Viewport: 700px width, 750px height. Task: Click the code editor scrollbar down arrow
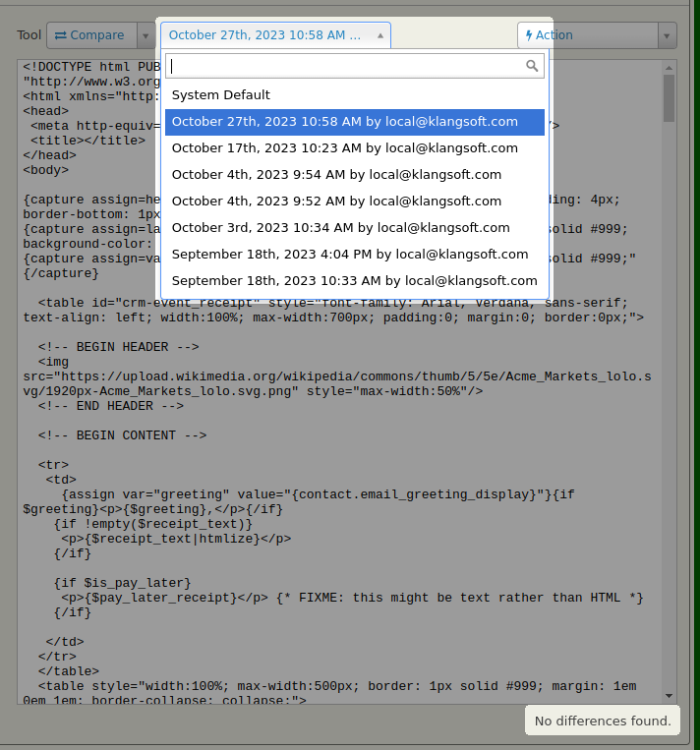click(x=669, y=694)
